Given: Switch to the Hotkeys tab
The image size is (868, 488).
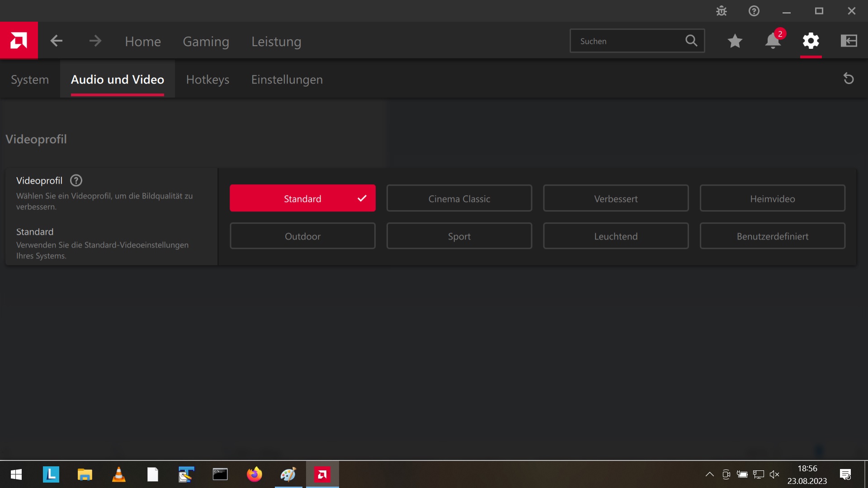Looking at the screenshot, I should coord(208,80).
